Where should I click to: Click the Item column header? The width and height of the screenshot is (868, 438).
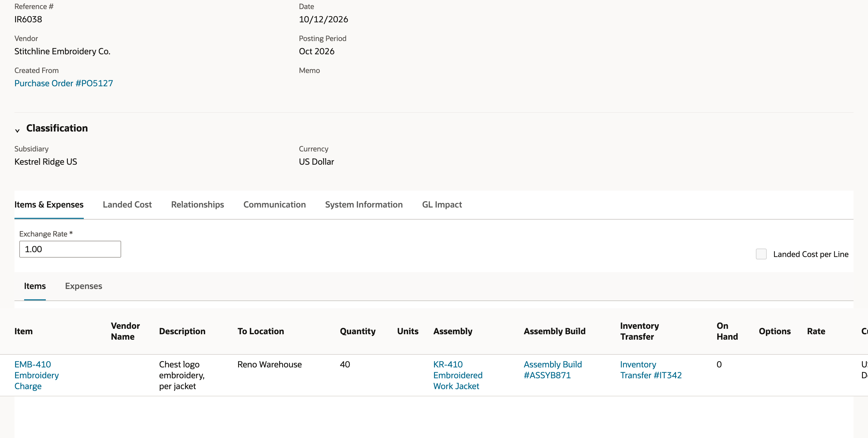[x=23, y=332]
